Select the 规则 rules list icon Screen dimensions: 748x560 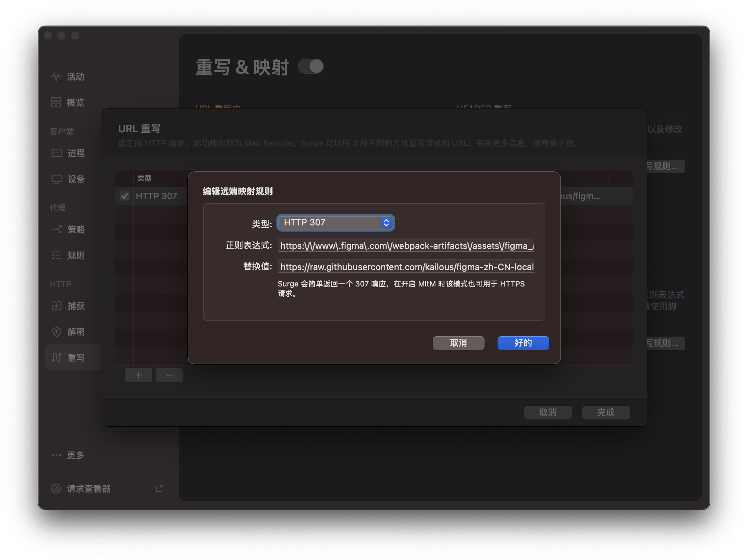coord(56,255)
